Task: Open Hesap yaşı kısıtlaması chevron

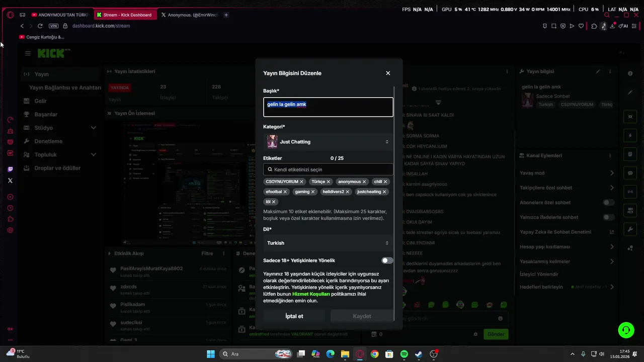Action: pos(612,247)
